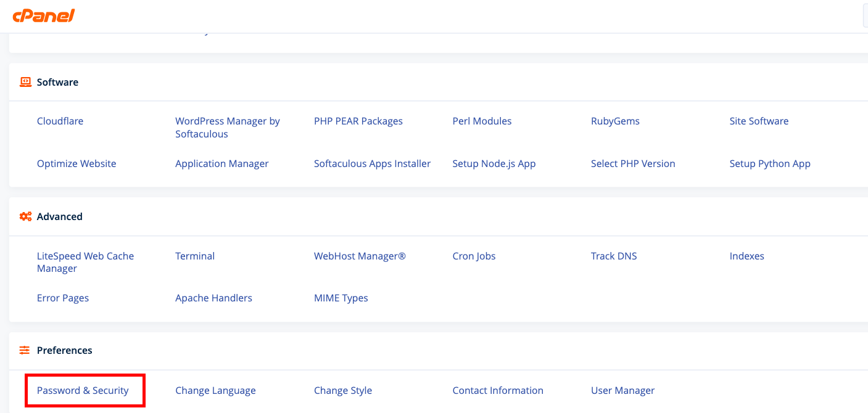Viewport: 868px width, 413px height.
Task: Open Setup Python App
Action: tap(769, 163)
